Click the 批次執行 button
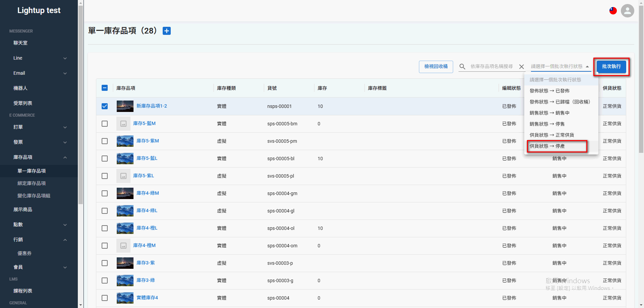Viewport: 644px width, 308px height. point(611,67)
